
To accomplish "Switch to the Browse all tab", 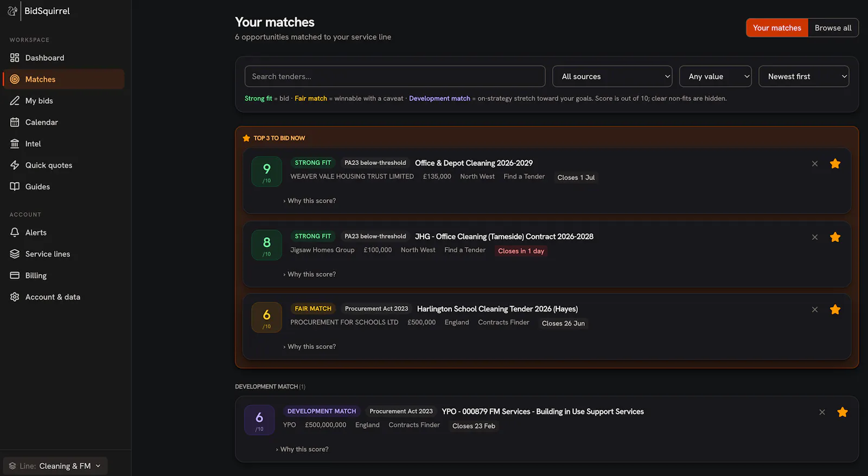I will point(833,28).
